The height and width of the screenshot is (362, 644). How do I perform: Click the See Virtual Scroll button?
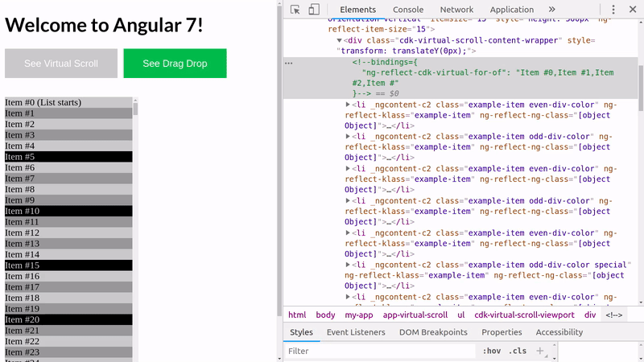click(x=61, y=64)
